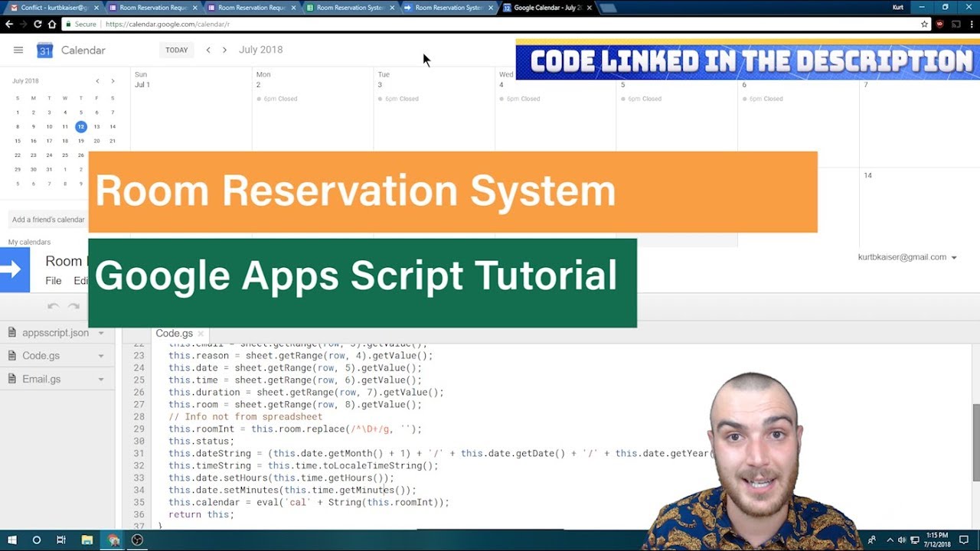Open Email.gs in the file list
Screen dimensions: 980x551
(41, 379)
